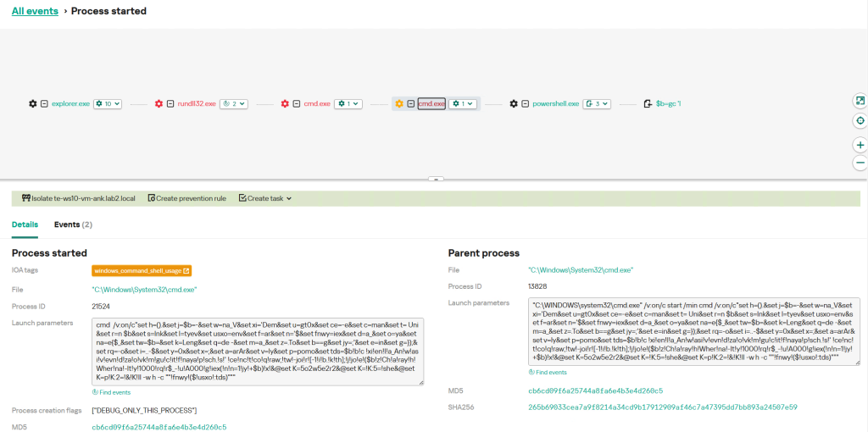Click the Process started launch parameters resize grip
868x432 pixels.
(x=420, y=382)
